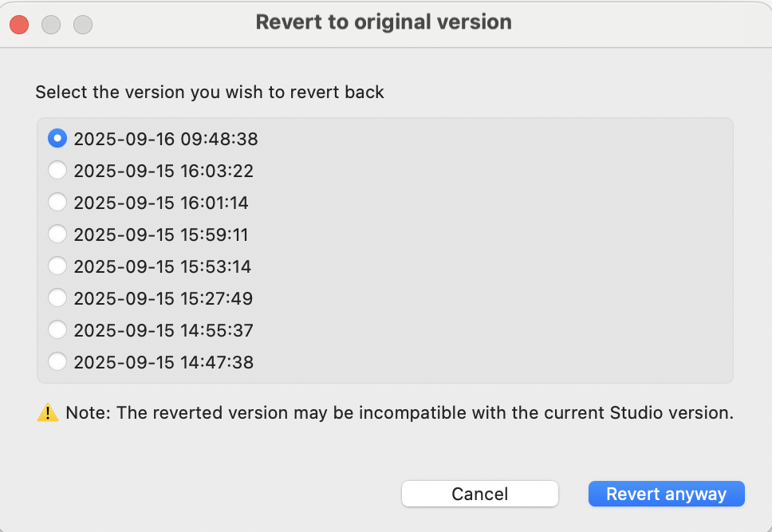The width and height of the screenshot is (772, 532).
Task: Click the greyed-out zoom window button
Action: point(83,25)
